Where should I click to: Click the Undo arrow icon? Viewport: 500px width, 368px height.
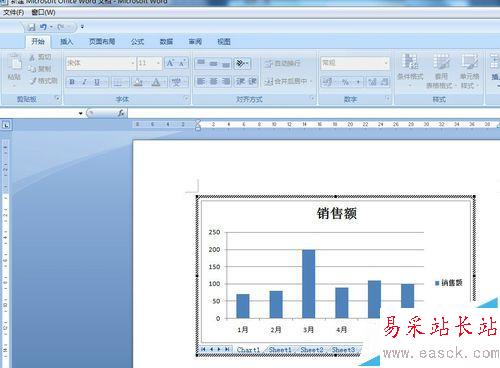43,27
